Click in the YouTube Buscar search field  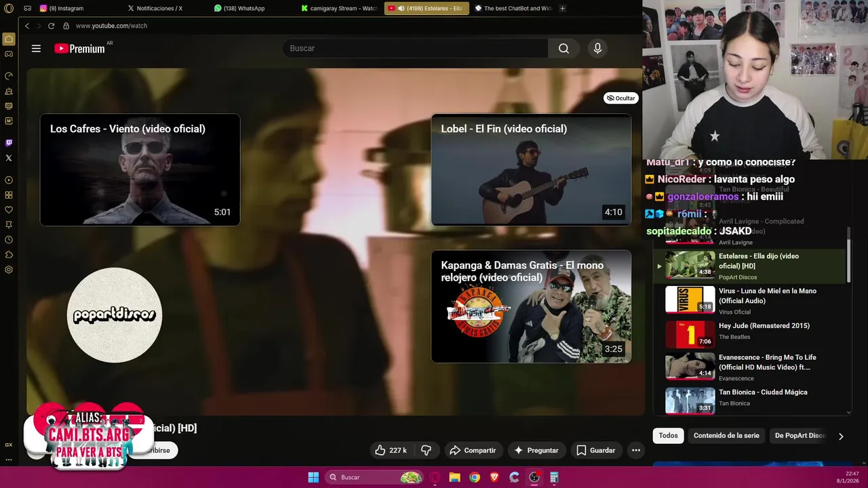(415, 48)
